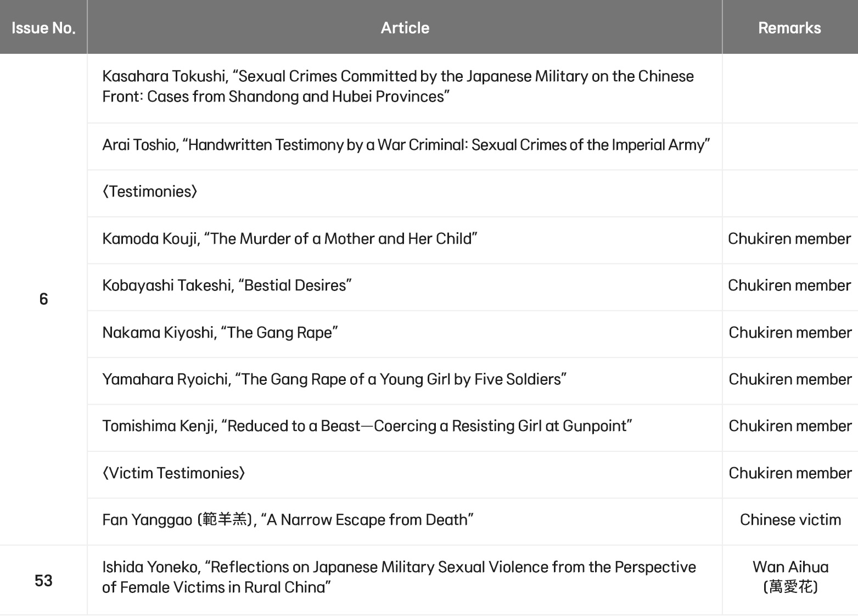This screenshot has width=858, height=616.
Task: Click the Issue No. column header
Action: pos(43,27)
